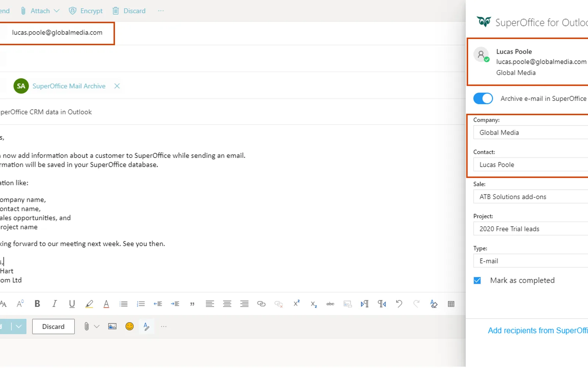The width and height of the screenshot is (588, 368).
Task: Click Discard in the top toolbar
Action: point(129,11)
